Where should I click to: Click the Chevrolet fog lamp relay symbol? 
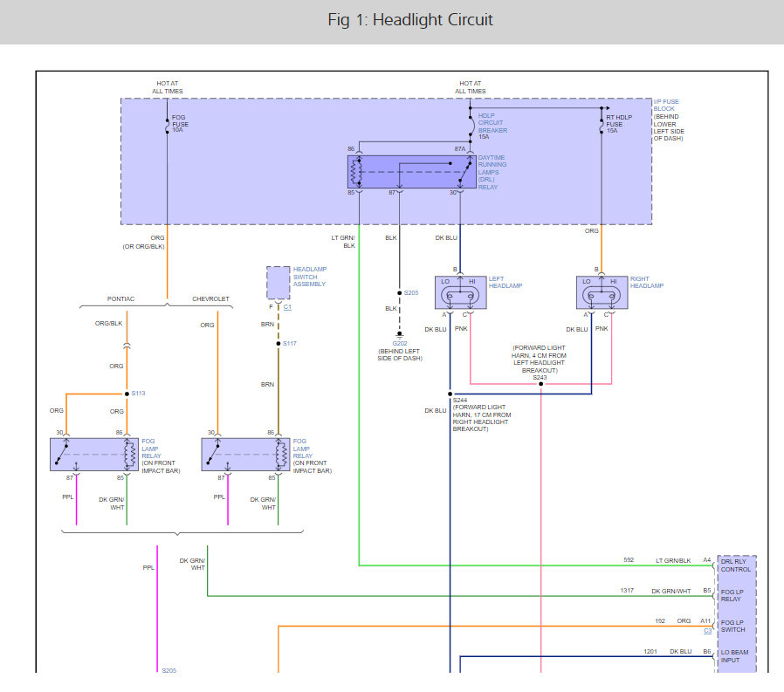click(245, 455)
